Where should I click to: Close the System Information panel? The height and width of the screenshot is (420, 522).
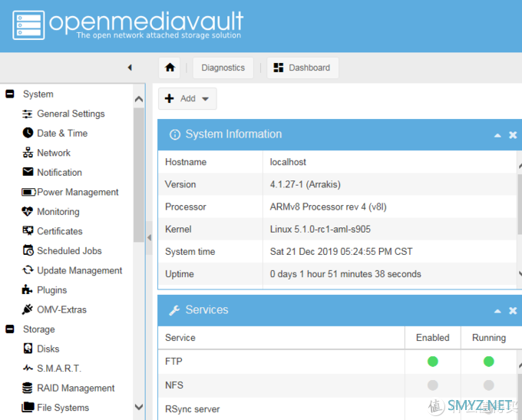(513, 135)
